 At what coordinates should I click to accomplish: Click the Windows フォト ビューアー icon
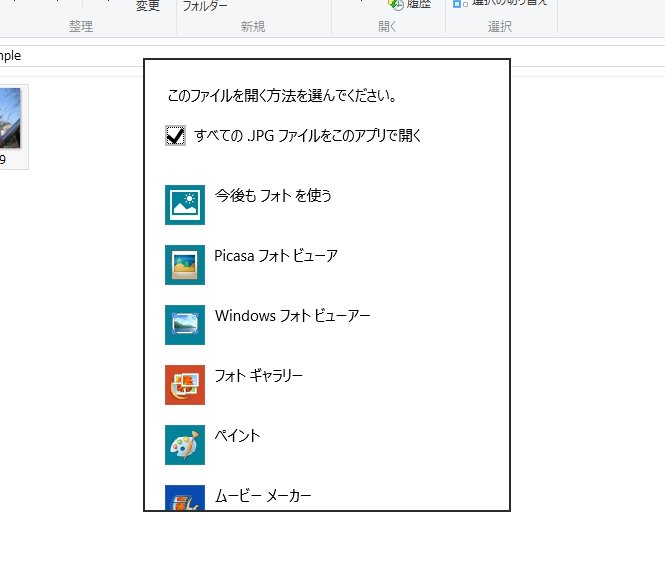(x=185, y=325)
